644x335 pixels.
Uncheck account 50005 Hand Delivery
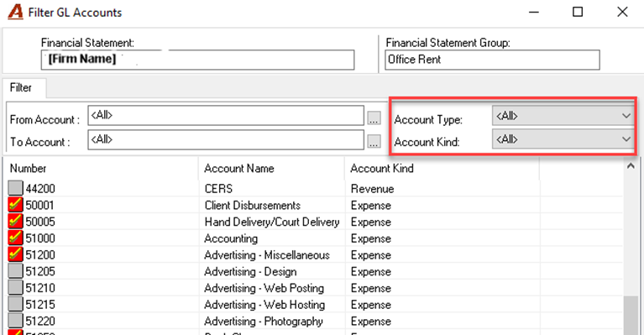15,222
